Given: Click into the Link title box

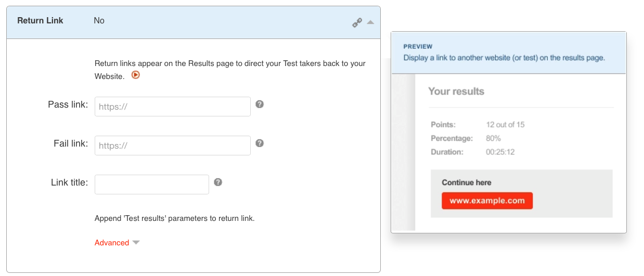Looking at the screenshot, I should coord(151,185).
